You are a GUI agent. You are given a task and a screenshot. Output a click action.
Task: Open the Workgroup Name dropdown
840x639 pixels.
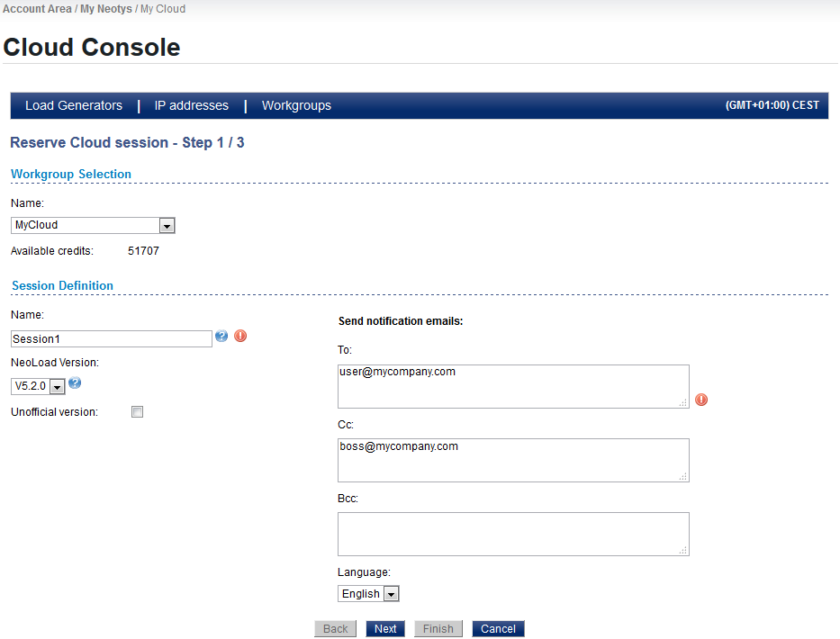[167, 225]
